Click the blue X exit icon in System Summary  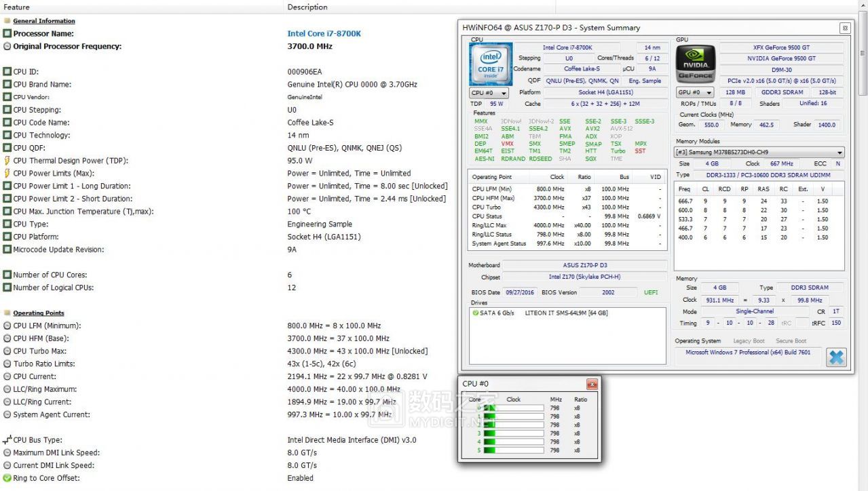[x=835, y=357]
